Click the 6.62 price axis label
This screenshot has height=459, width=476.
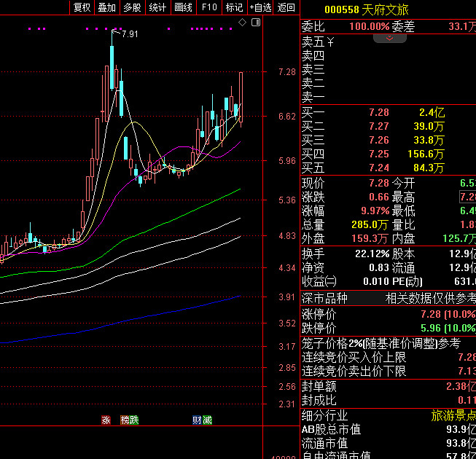[287, 117]
